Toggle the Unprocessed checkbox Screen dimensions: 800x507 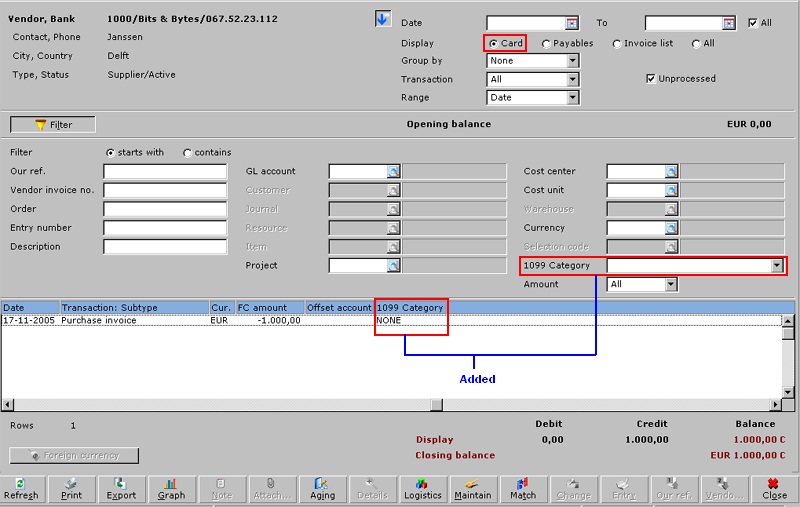(x=651, y=79)
